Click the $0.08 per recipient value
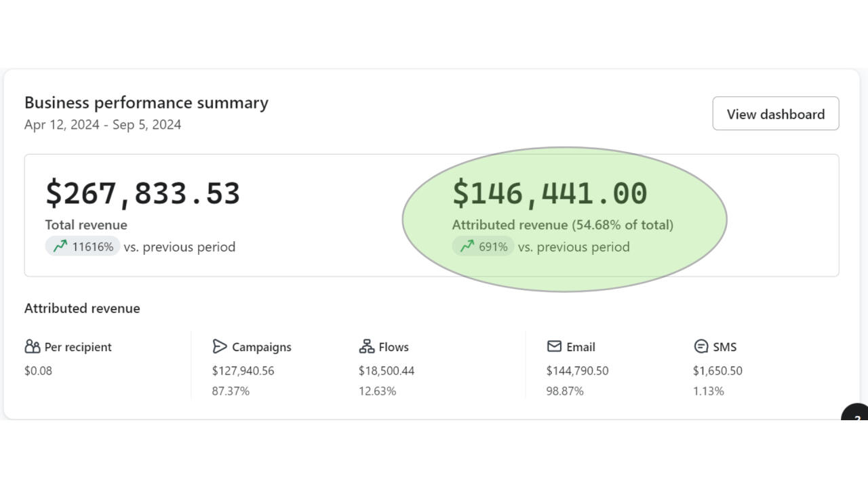This screenshot has height=488, width=868. click(x=38, y=371)
